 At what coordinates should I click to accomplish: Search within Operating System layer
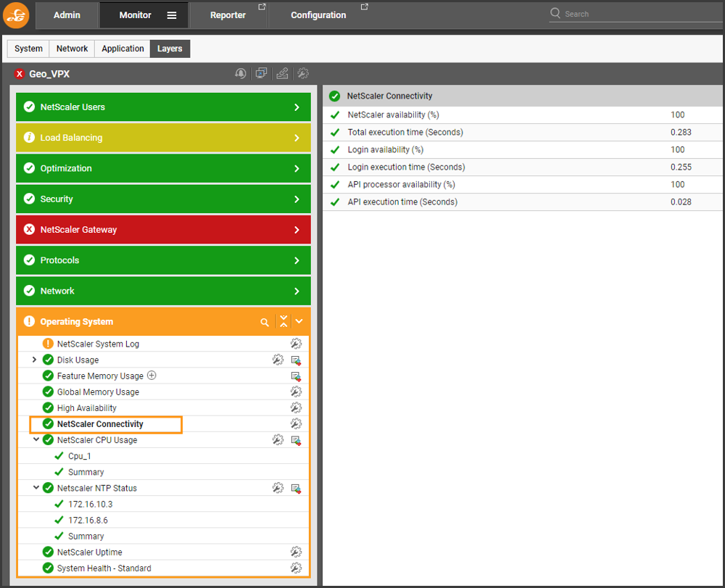tap(265, 322)
